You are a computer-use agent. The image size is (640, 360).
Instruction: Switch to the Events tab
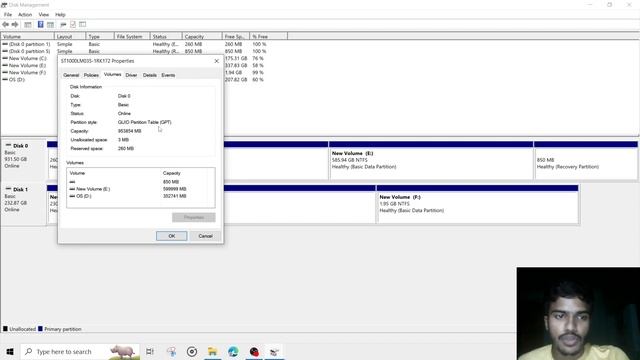pyautogui.click(x=168, y=76)
